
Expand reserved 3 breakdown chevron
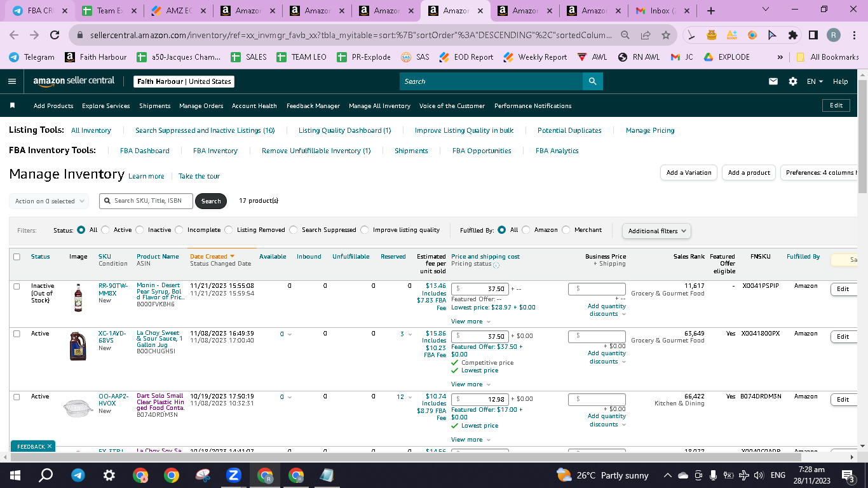coord(410,334)
